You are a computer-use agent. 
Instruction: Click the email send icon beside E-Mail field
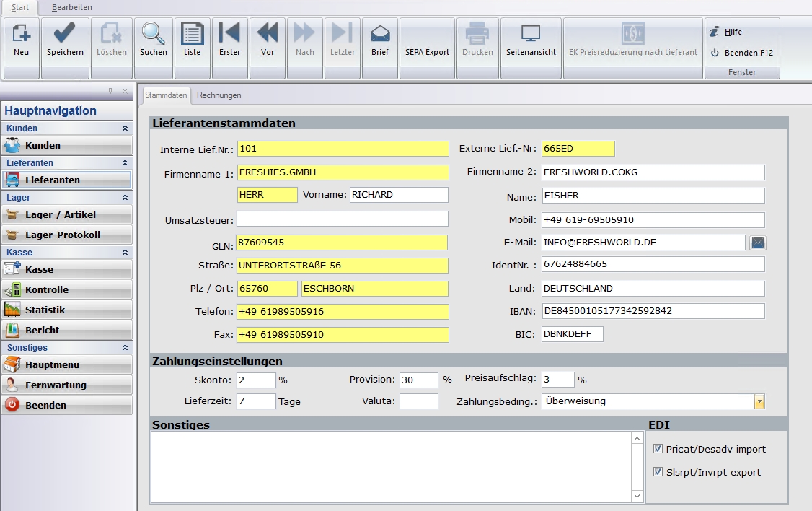(x=758, y=243)
